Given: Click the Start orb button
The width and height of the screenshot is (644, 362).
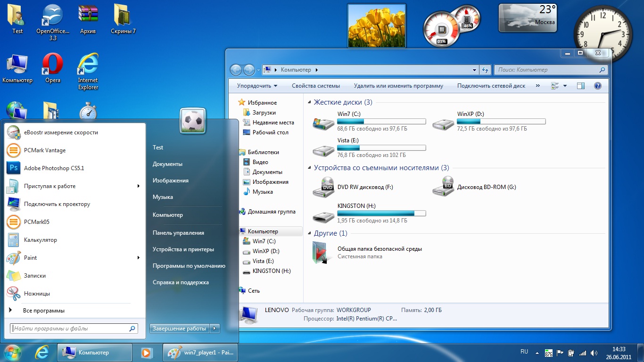Looking at the screenshot, I should (x=13, y=352).
